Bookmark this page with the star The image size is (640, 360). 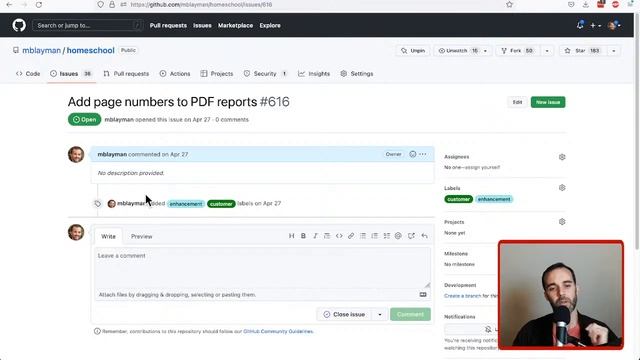click(509, 4)
